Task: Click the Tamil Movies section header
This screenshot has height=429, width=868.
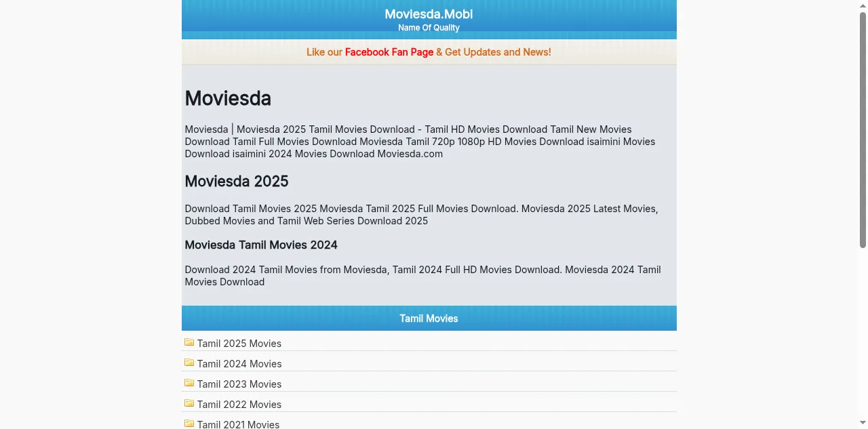Action: pos(429,319)
